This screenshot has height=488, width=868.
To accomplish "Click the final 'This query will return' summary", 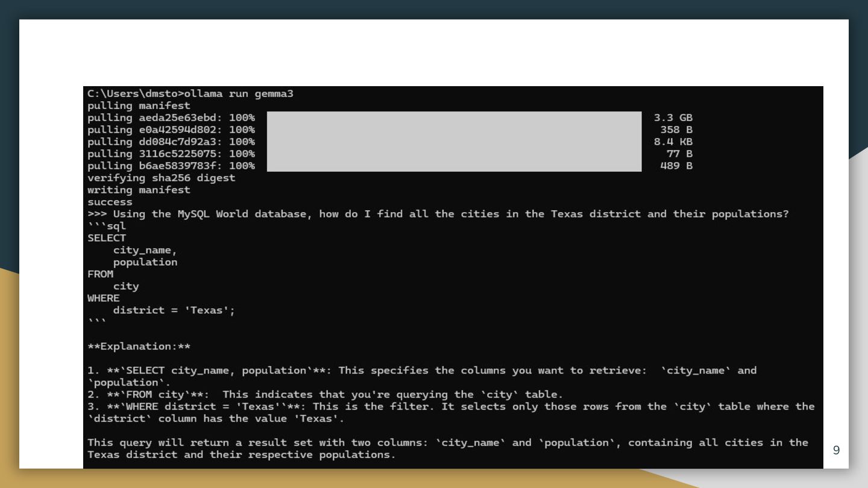I will 448,449.
